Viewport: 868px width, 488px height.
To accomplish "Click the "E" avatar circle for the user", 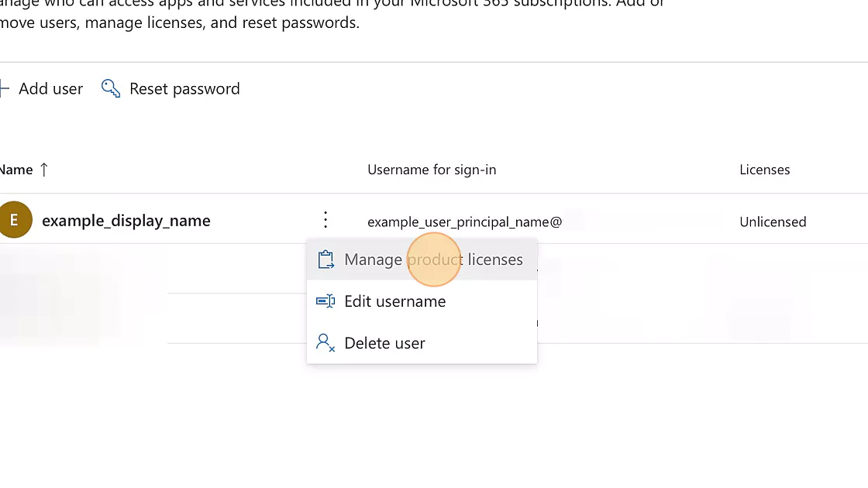I will tap(15, 219).
